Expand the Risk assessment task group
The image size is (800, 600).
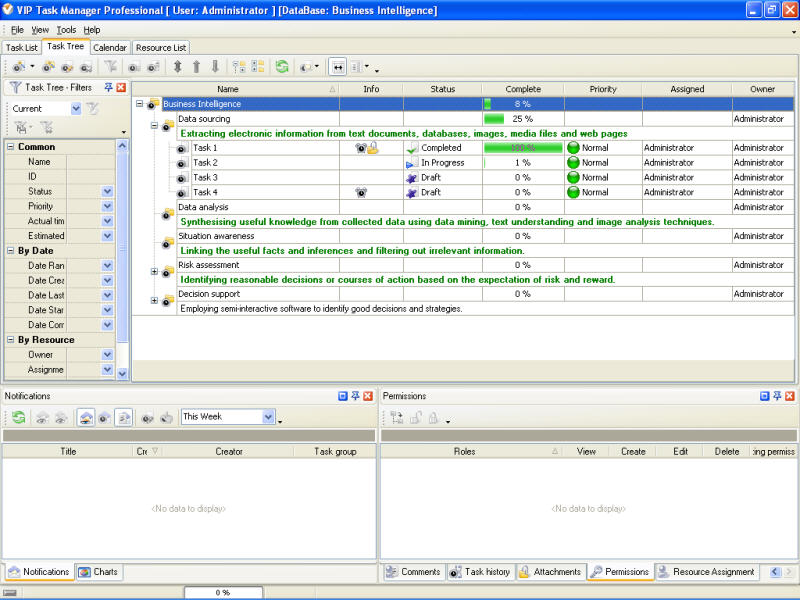(154, 271)
